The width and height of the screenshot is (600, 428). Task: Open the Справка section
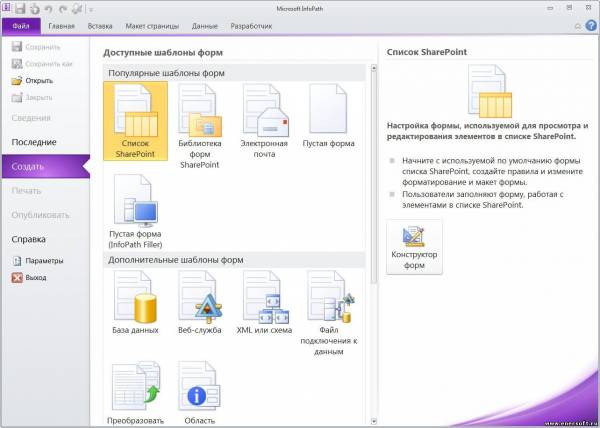(29, 239)
